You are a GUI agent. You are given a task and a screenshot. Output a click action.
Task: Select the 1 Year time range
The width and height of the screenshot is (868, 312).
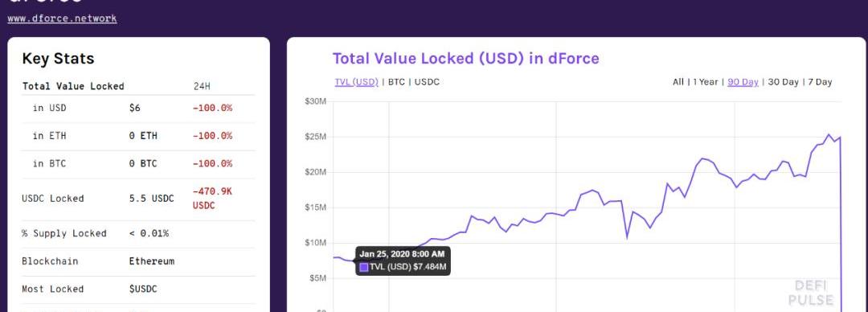click(706, 82)
